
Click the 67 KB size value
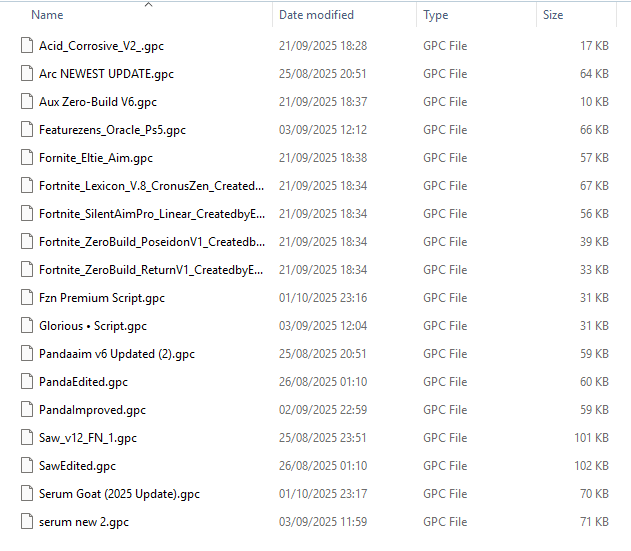pyautogui.click(x=594, y=186)
